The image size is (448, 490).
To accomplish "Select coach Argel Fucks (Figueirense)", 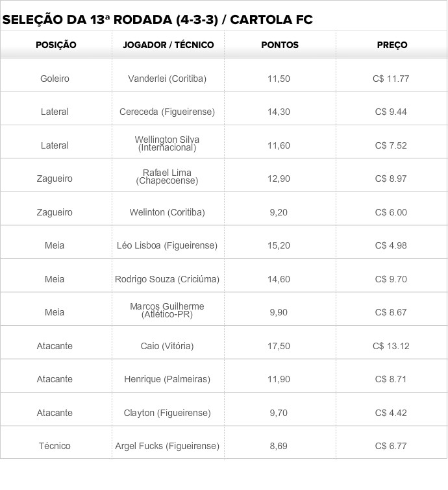I will [x=167, y=447].
